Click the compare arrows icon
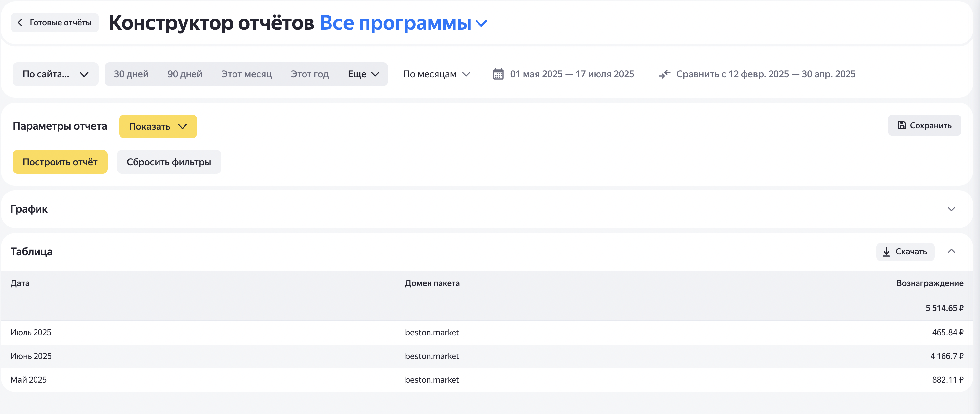Viewport: 980px width, 414px height. [x=664, y=74]
